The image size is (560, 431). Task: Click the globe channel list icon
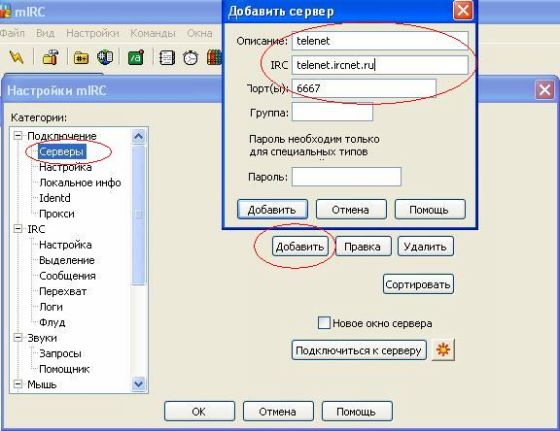point(105,57)
